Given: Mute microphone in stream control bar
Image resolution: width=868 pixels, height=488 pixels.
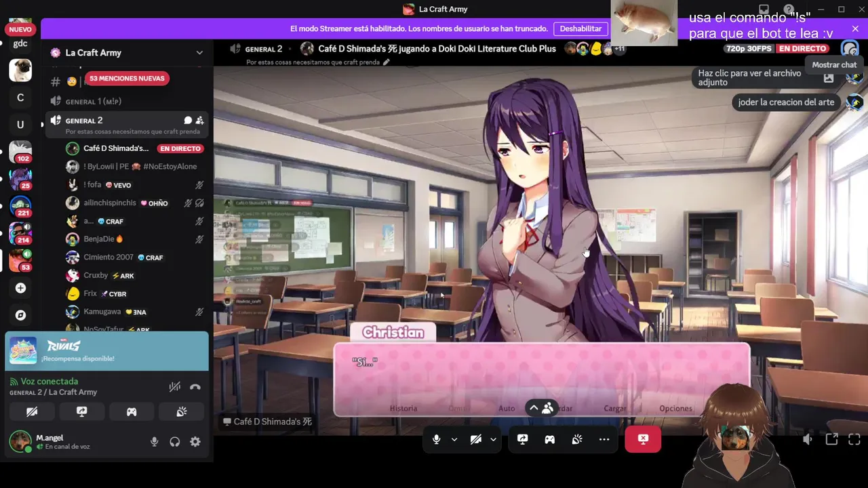Looking at the screenshot, I should click(436, 439).
